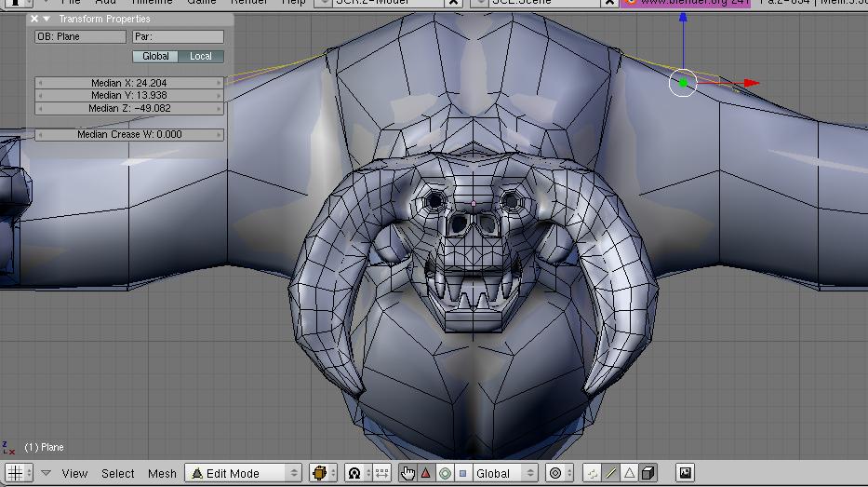The height and width of the screenshot is (487, 868).
Task: Toggle the 3D transform manipulator hand icon
Action: coord(407,473)
